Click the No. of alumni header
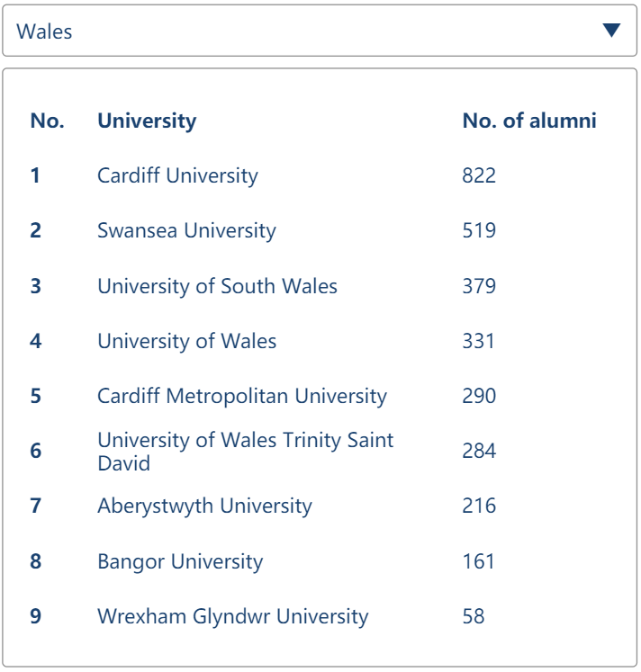Screen dimensions: 641x672 (x=529, y=121)
